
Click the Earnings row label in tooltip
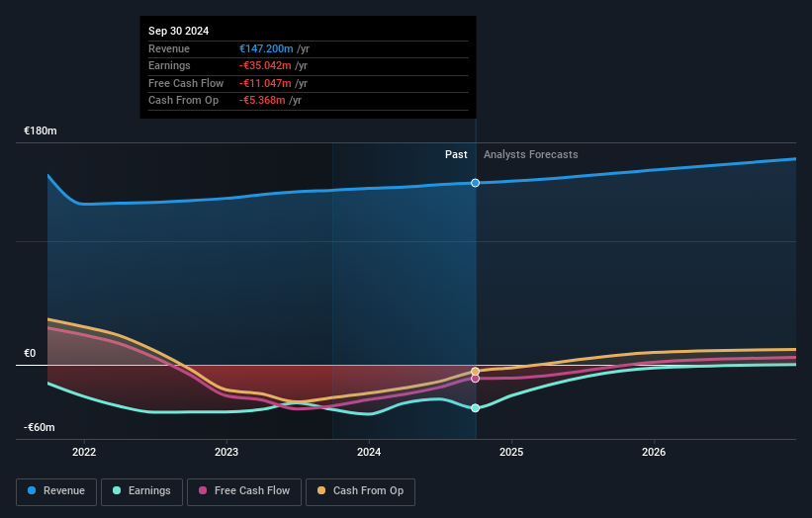[x=169, y=65]
